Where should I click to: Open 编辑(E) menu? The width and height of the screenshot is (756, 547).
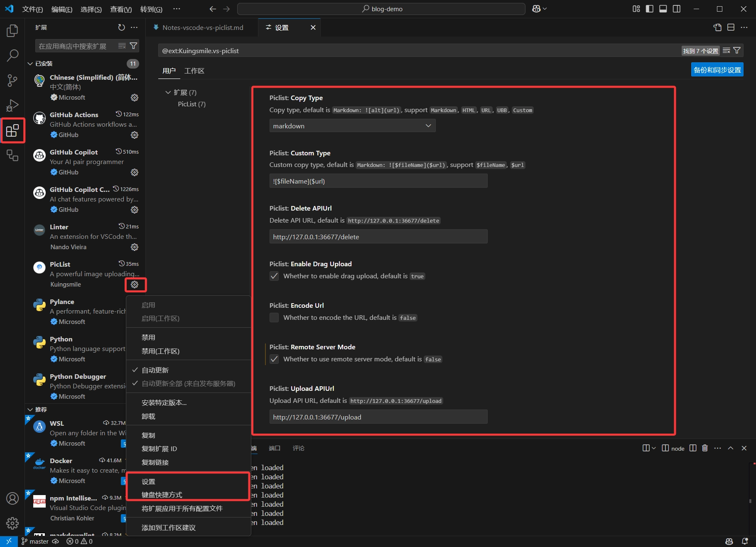coord(62,9)
